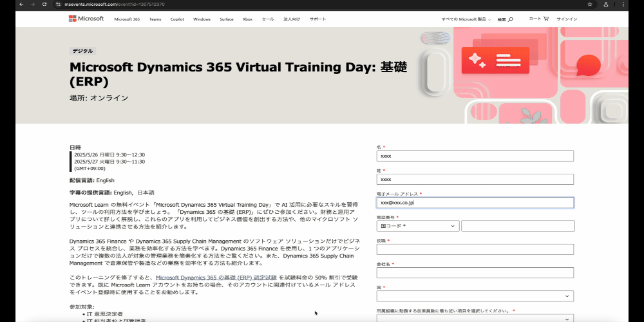Click the 名 first name field
This screenshot has width=644, height=322.
tap(475, 156)
